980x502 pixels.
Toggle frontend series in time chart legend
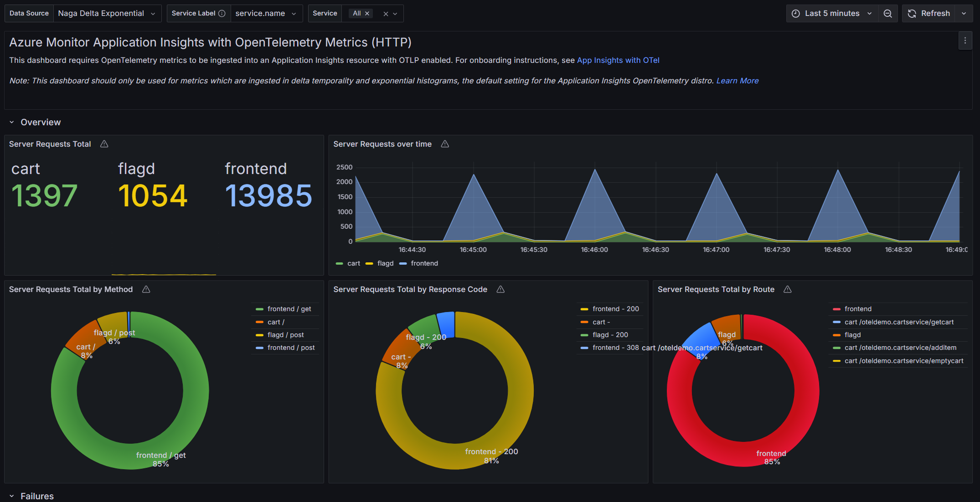coord(424,263)
